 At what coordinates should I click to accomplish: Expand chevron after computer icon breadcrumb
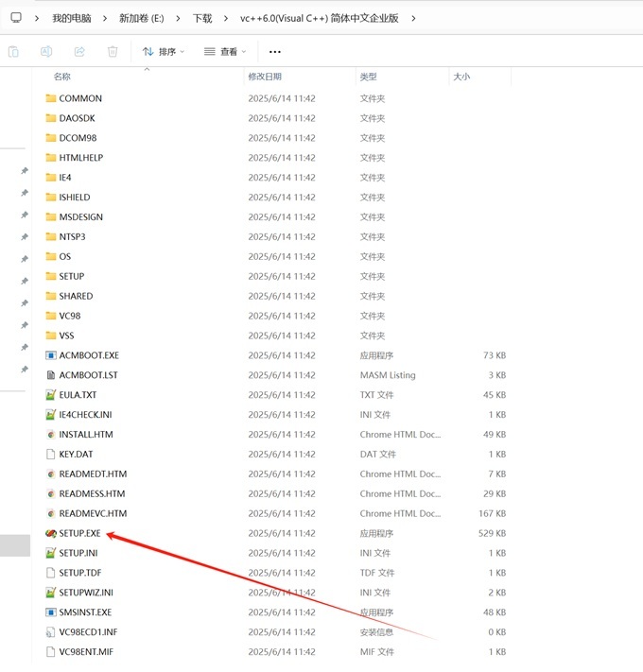coord(37,18)
